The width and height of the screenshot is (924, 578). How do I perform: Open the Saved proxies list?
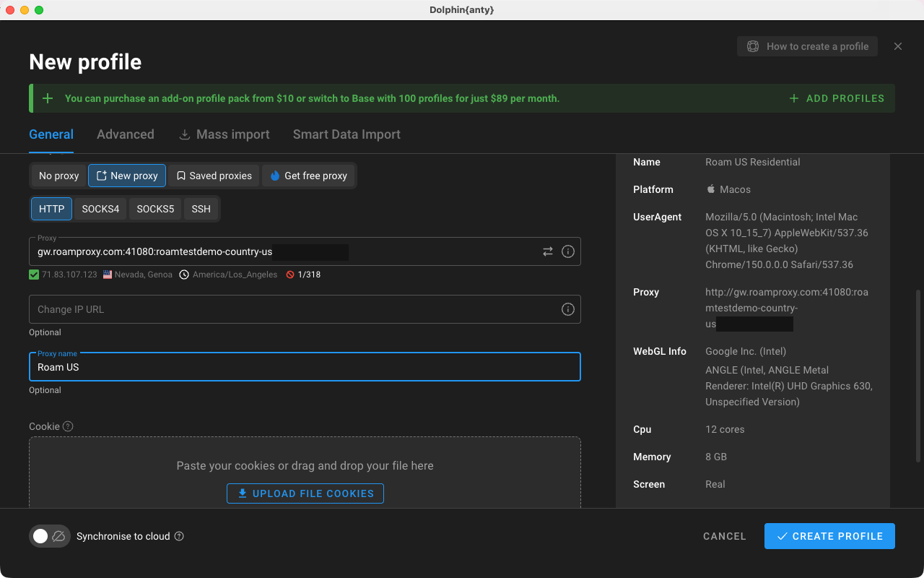(x=214, y=176)
